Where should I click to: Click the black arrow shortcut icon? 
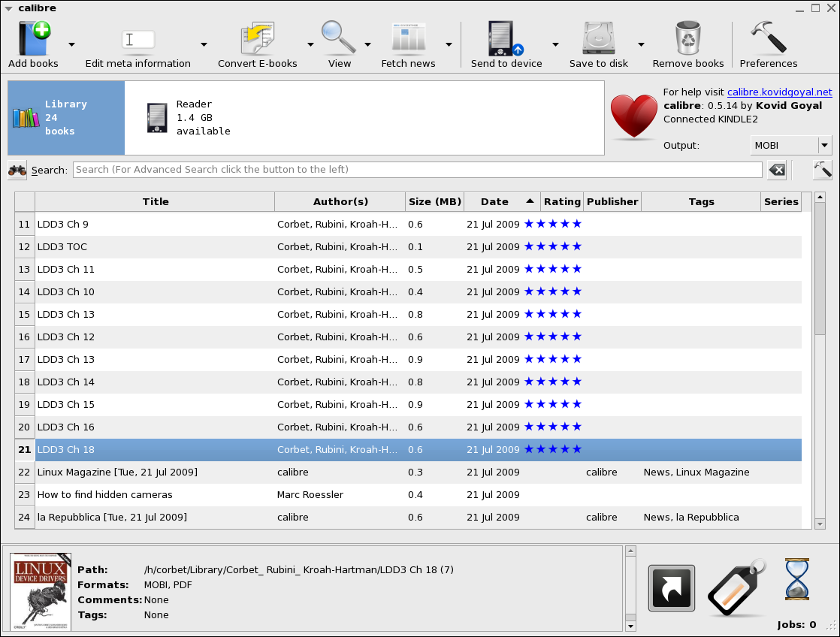click(x=671, y=587)
